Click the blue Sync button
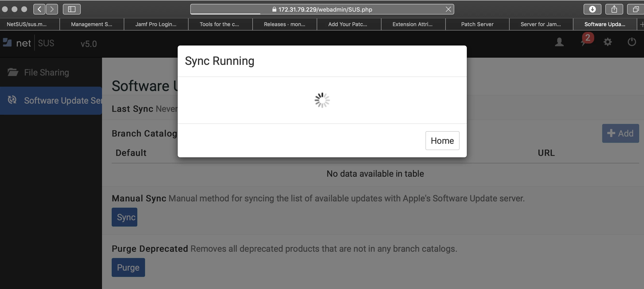This screenshot has width=644, height=289. click(x=124, y=217)
